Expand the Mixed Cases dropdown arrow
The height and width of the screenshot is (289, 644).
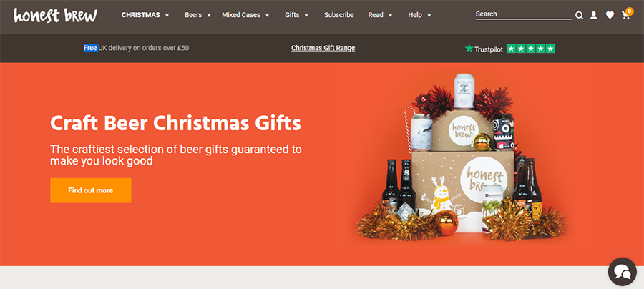pos(268,16)
